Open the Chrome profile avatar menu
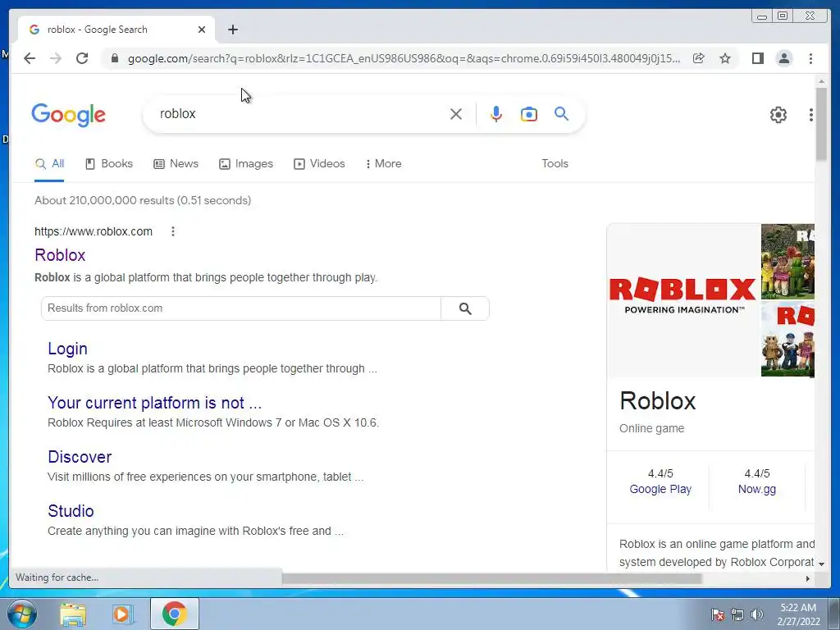840x630 pixels. pyautogui.click(x=784, y=58)
